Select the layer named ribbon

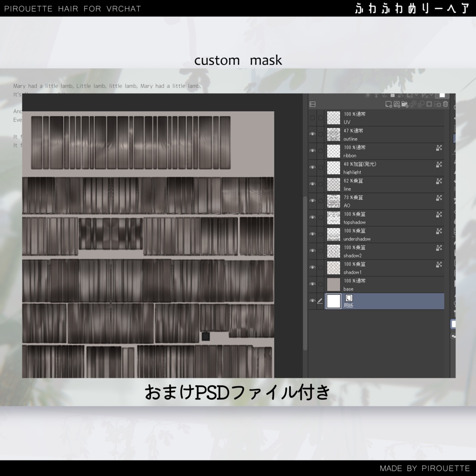point(384,151)
